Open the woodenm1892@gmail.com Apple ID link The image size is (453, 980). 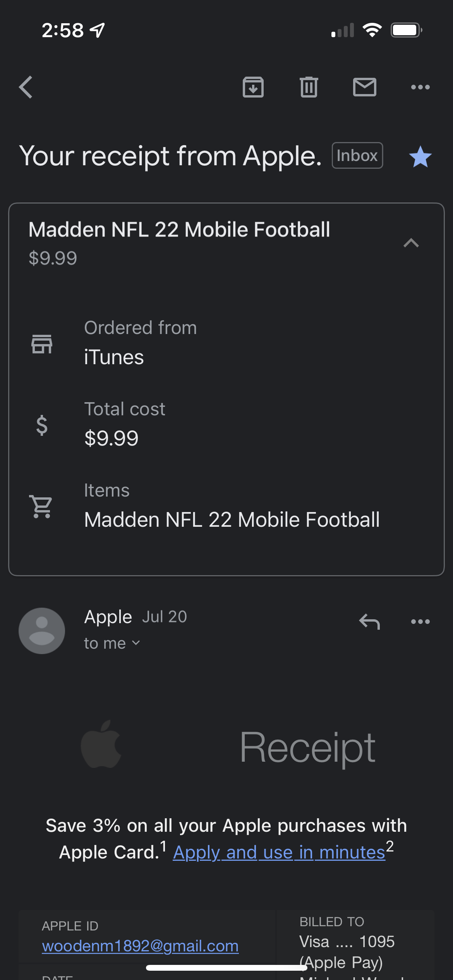coord(140,946)
